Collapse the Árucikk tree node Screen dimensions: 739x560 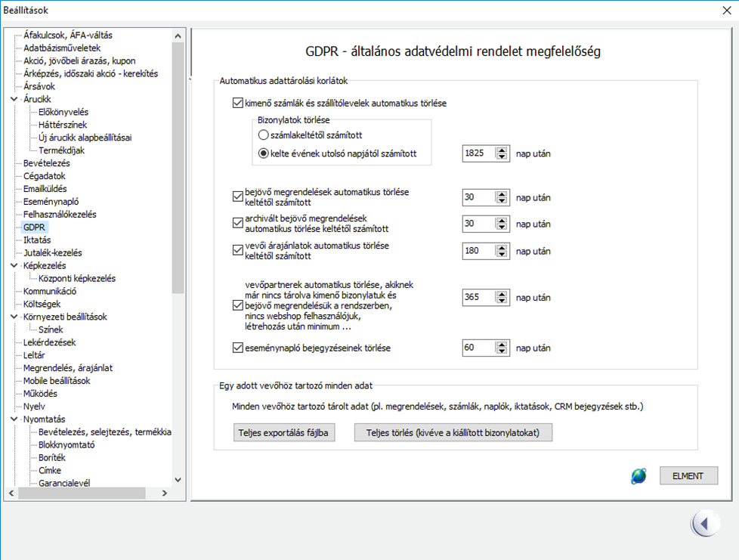(x=14, y=99)
